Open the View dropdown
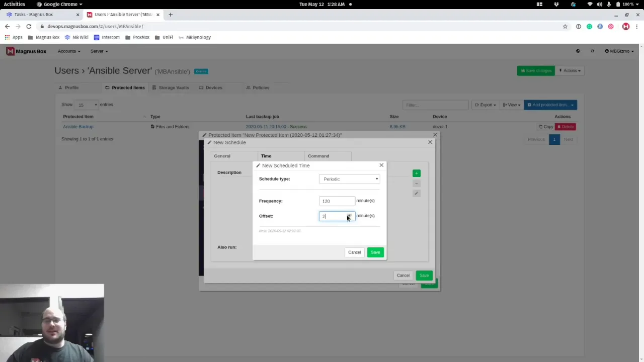 coord(511,105)
